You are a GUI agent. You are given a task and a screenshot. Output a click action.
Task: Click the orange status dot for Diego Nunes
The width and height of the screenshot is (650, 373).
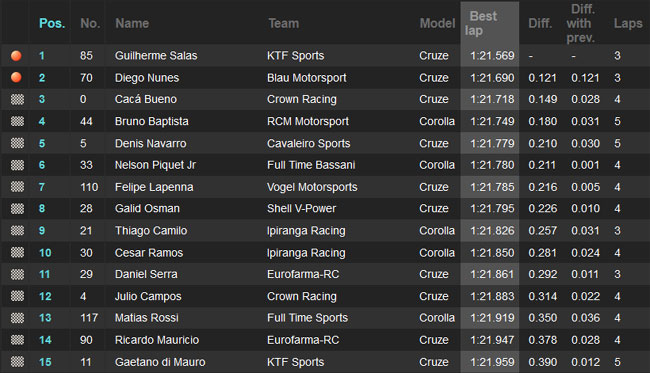point(16,77)
